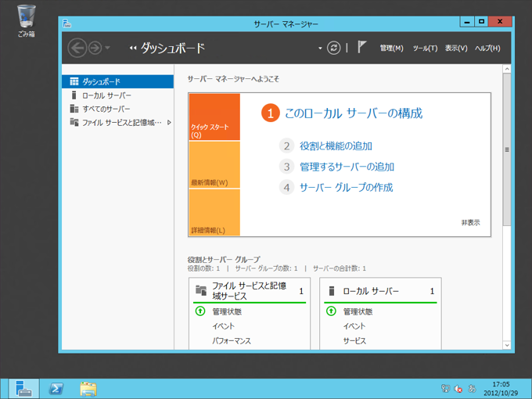Close the サーバー マネージャー window
The image size is (532, 399).
click(500, 22)
